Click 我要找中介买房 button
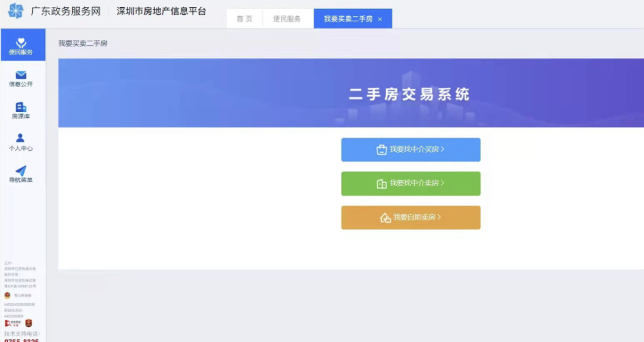 tap(411, 150)
